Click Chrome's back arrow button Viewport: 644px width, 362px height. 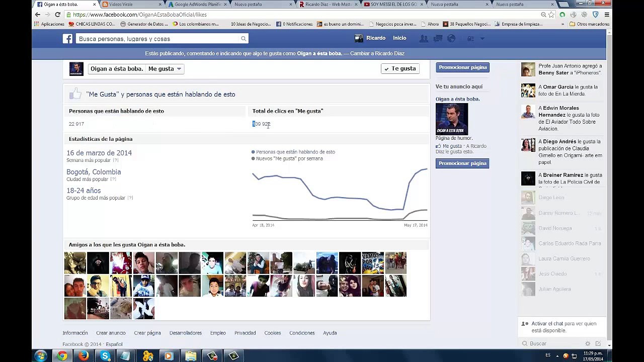tap(38, 15)
